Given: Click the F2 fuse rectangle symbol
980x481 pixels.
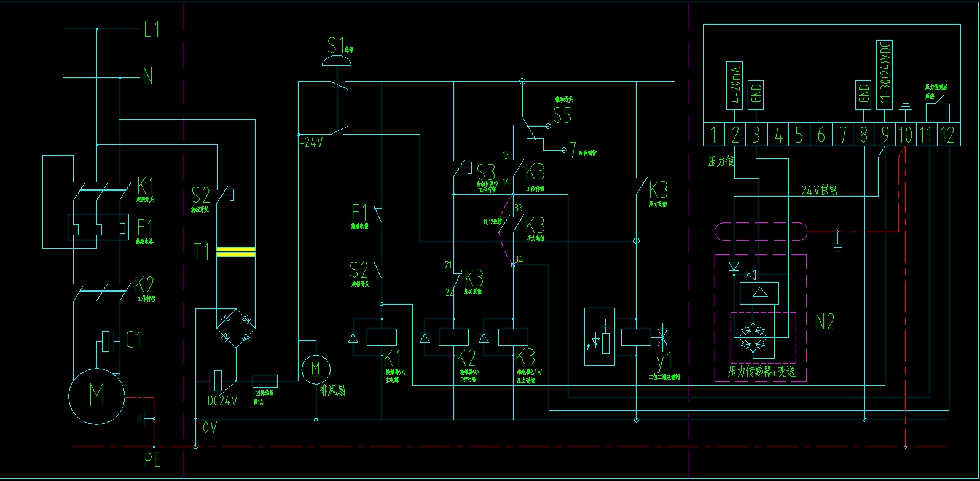Looking at the screenshot, I should [x=265, y=381].
